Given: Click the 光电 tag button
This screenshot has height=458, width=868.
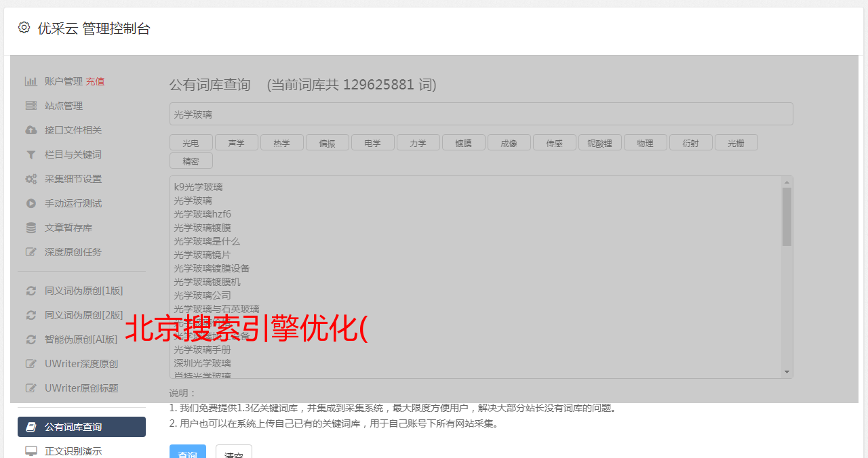Looking at the screenshot, I should tap(191, 142).
